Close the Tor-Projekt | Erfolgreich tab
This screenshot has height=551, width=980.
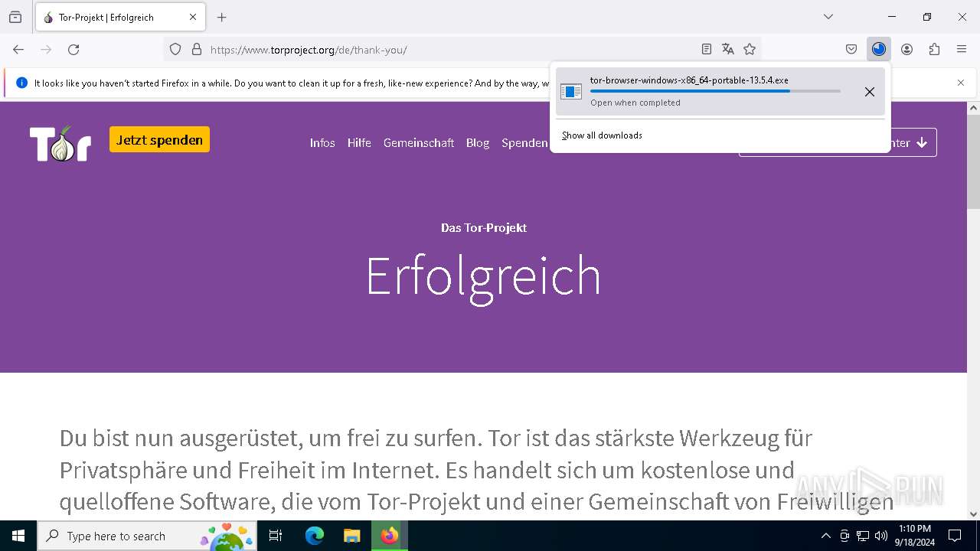tap(193, 17)
